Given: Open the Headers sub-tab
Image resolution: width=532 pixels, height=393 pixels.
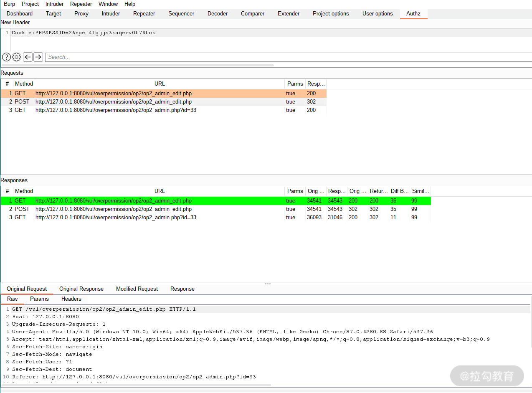Looking at the screenshot, I should tap(71, 299).
